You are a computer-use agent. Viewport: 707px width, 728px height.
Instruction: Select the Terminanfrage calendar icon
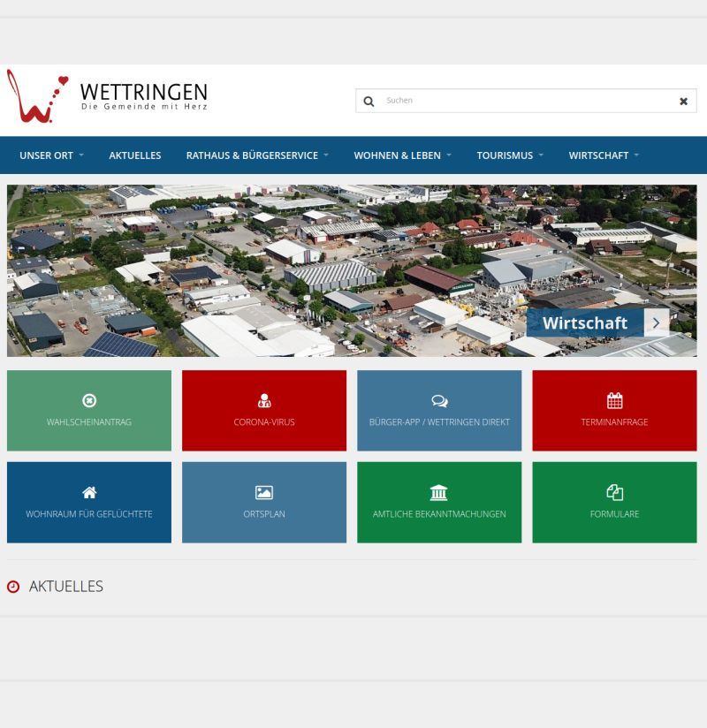(614, 400)
